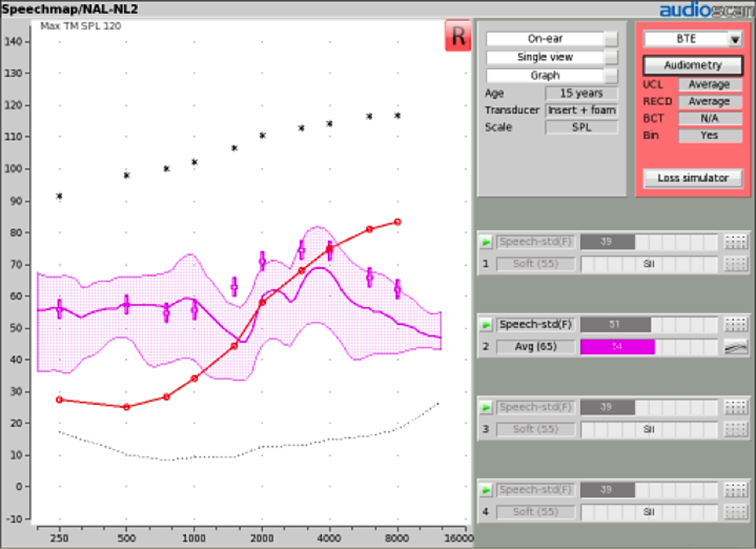Open the curve icon beside Avg (65)
The height and width of the screenshot is (549, 756).
(736, 347)
